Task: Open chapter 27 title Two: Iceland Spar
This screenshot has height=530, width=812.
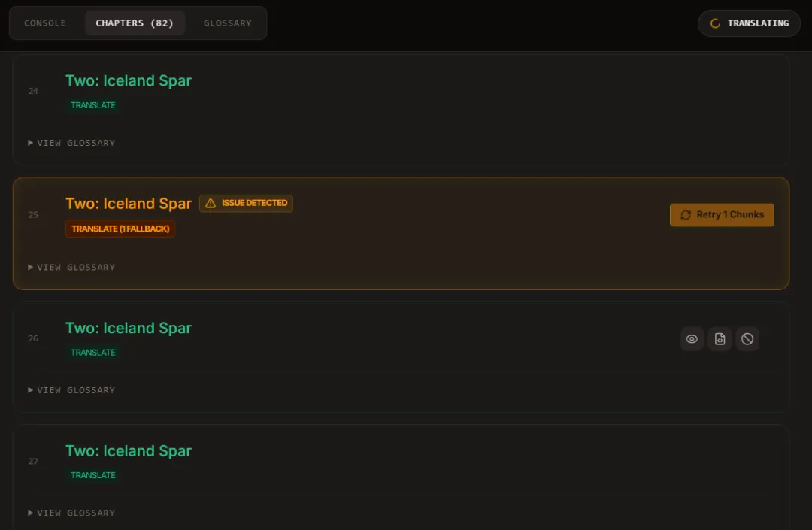Action: pyautogui.click(x=129, y=451)
